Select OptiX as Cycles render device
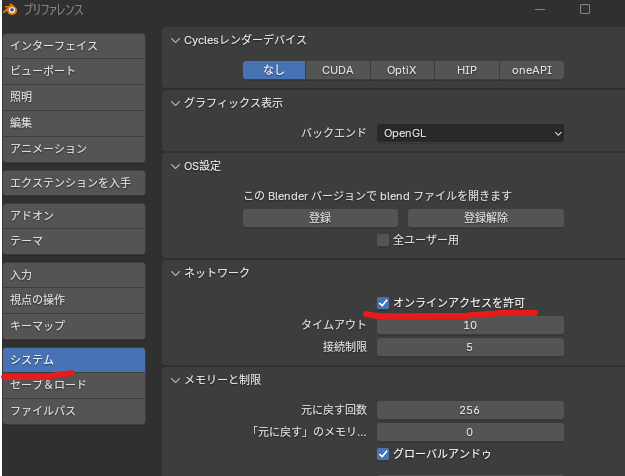This screenshot has height=476, width=625. tap(402, 70)
